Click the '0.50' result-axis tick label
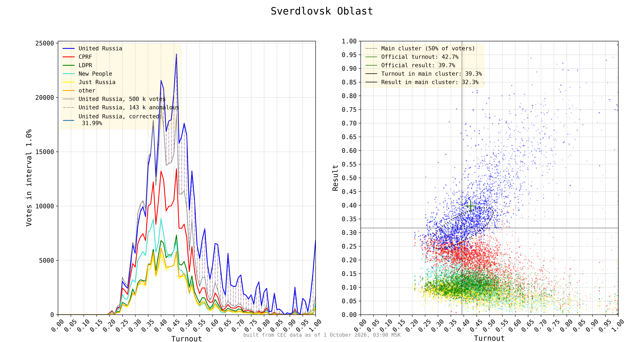Viewport: 644px width, 342px height. [349, 178]
